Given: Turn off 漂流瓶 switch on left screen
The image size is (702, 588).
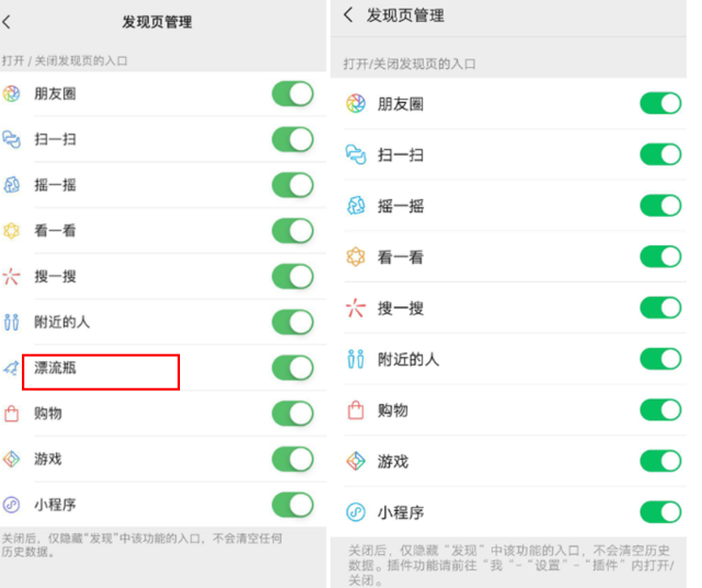Looking at the screenshot, I should (293, 367).
